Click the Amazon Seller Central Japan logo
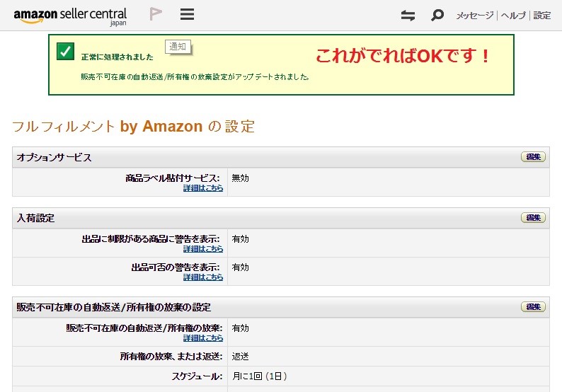 (70, 16)
